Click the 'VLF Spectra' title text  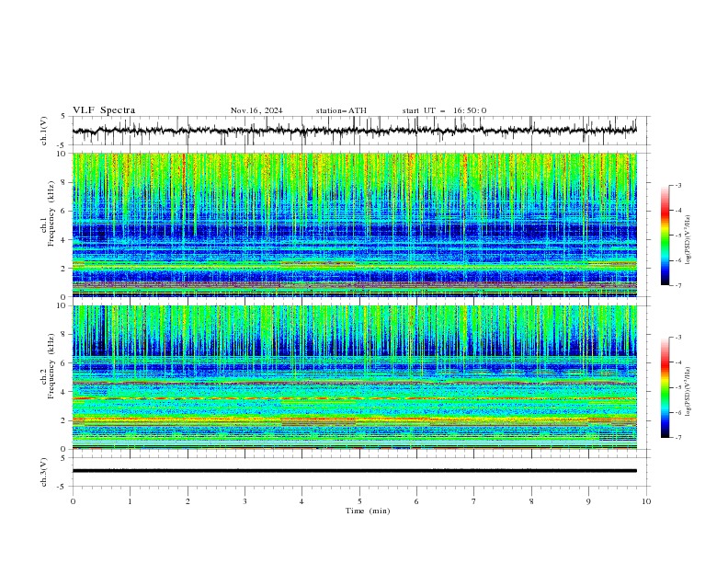tap(104, 110)
